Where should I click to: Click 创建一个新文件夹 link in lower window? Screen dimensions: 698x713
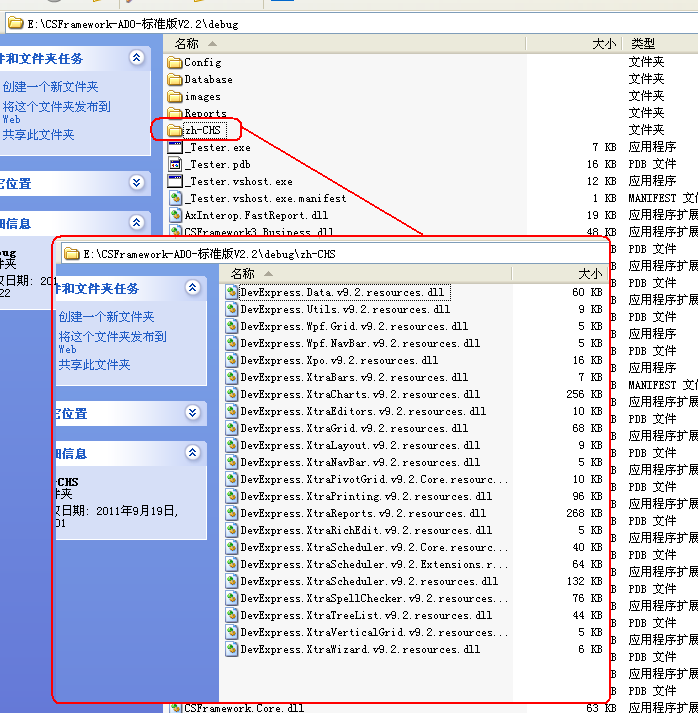tap(106, 317)
